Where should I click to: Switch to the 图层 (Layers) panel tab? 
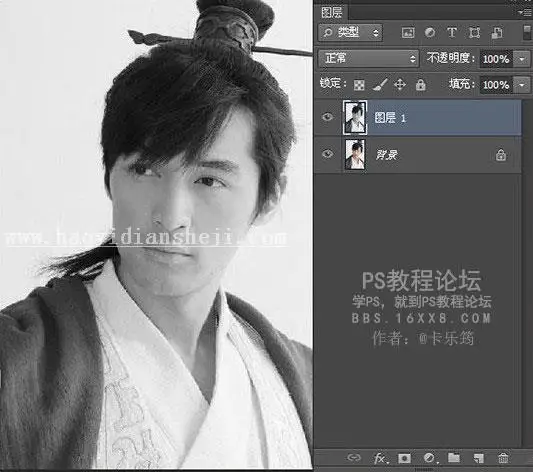pos(331,12)
